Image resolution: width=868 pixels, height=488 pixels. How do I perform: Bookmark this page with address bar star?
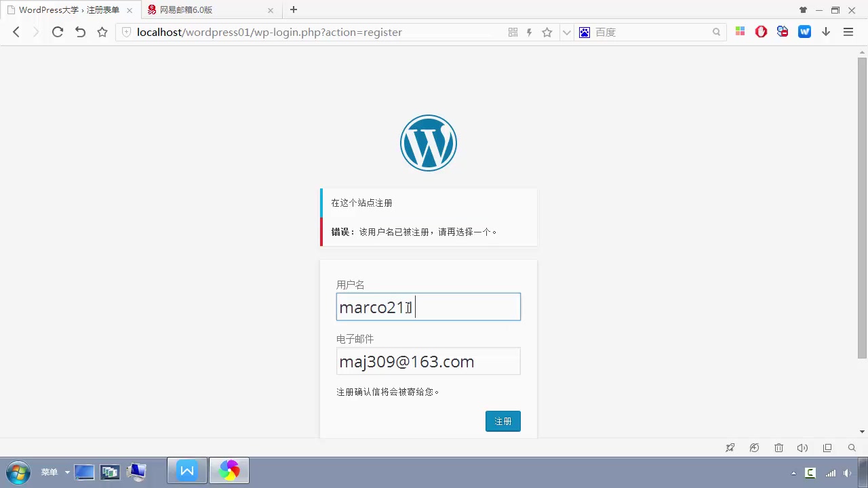[547, 32]
